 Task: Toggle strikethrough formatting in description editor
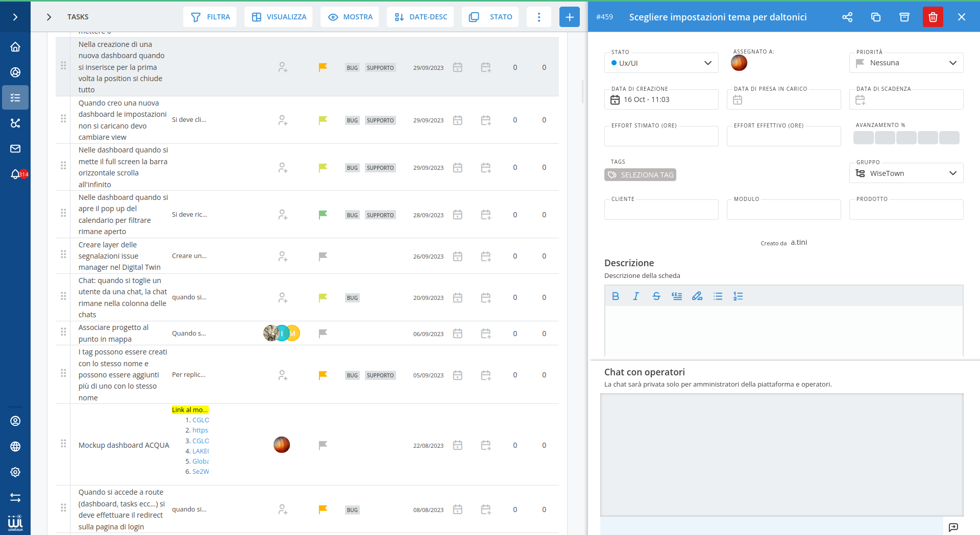click(656, 296)
